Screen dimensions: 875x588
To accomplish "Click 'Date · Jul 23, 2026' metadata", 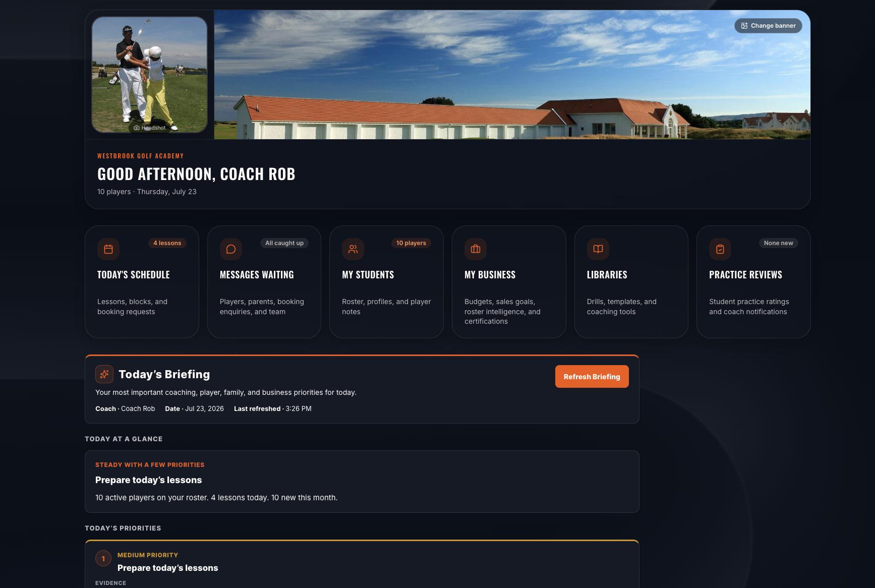I will click(194, 409).
